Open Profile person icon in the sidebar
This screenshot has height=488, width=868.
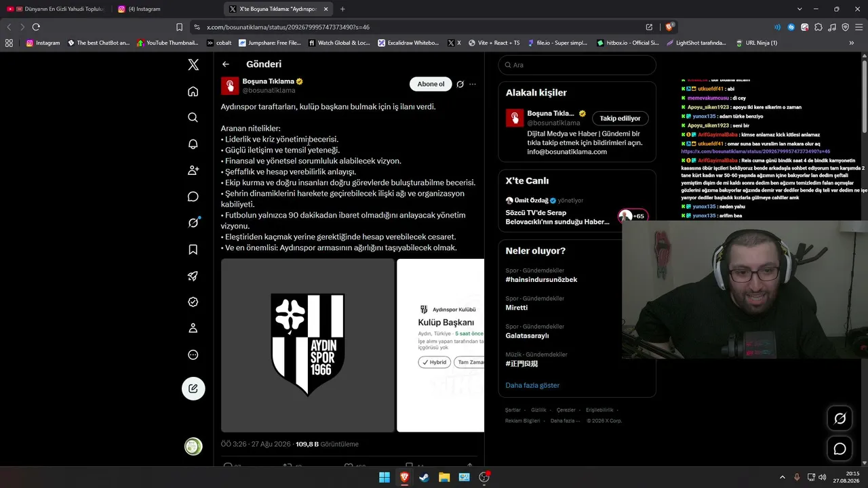point(193,328)
